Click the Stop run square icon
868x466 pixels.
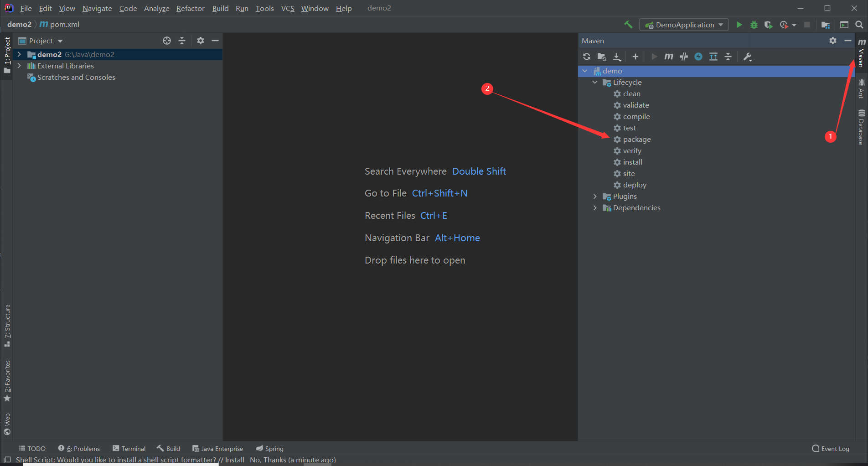tap(807, 25)
